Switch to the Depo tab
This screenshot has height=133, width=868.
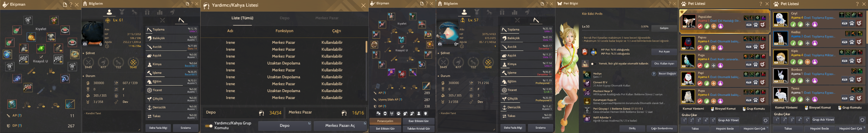[x=284, y=18]
